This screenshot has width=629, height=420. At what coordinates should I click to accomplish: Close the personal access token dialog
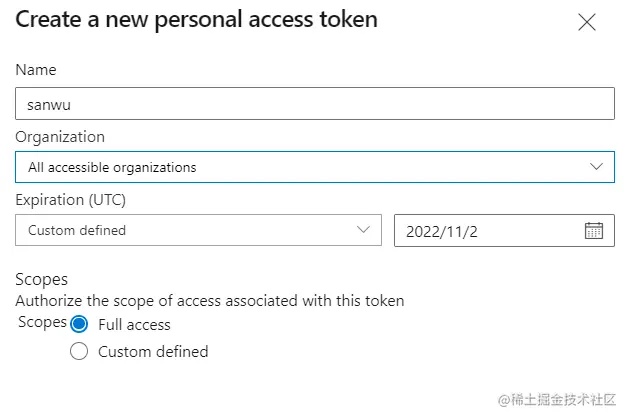point(587,22)
